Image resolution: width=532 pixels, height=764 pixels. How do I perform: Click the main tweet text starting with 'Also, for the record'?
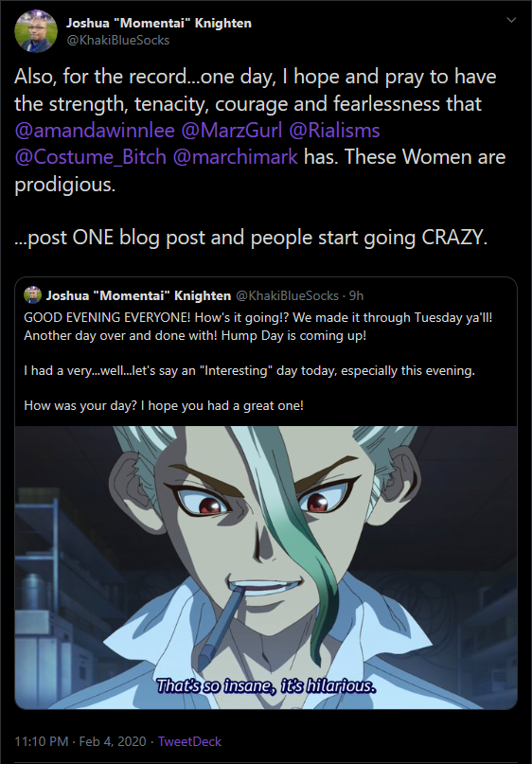tap(260, 131)
